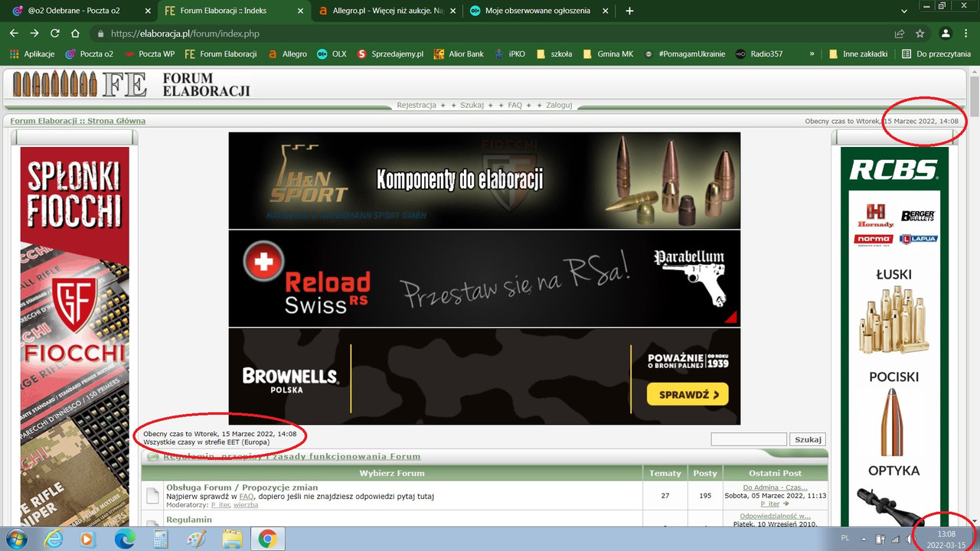Image resolution: width=980 pixels, height=551 pixels.
Task: Open the Zaloguj login link
Action: pyautogui.click(x=559, y=105)
